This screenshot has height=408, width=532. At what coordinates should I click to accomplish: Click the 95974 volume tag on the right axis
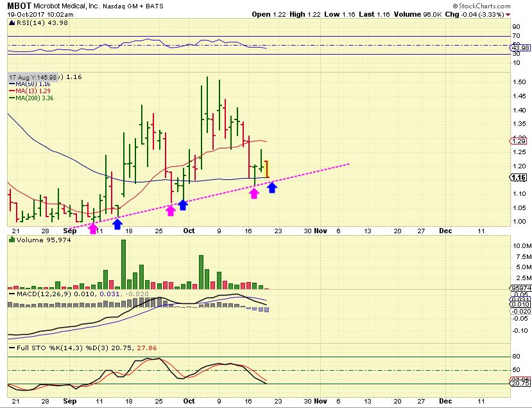pyautogui.click(x=521, y=288)
